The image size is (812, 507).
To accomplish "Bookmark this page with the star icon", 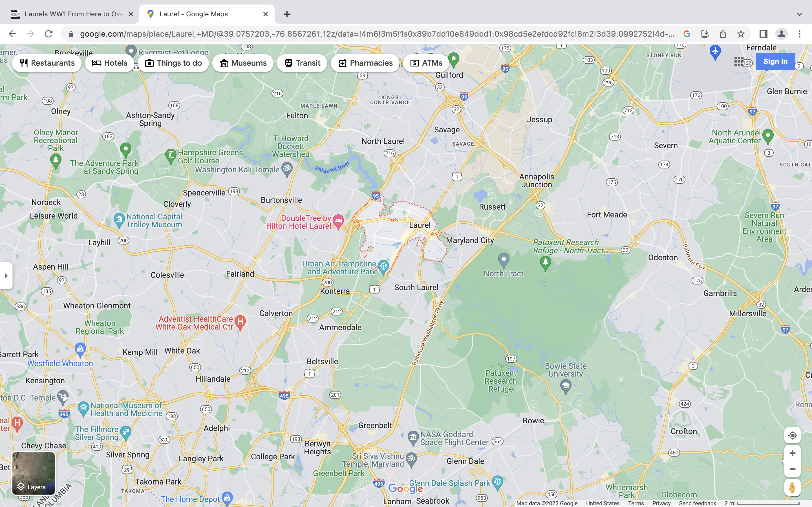I will [741, 34].
